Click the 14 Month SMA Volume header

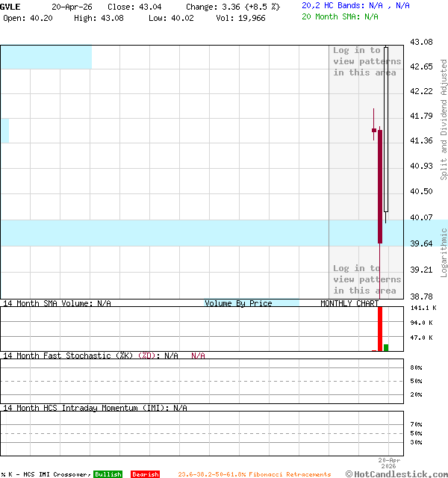[x=57, y=303]
